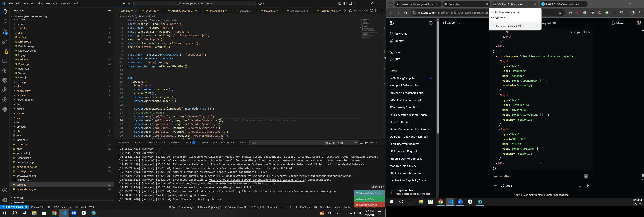Open File Explorer from the left taskbar
644x217 pixels.
[34, 213]
